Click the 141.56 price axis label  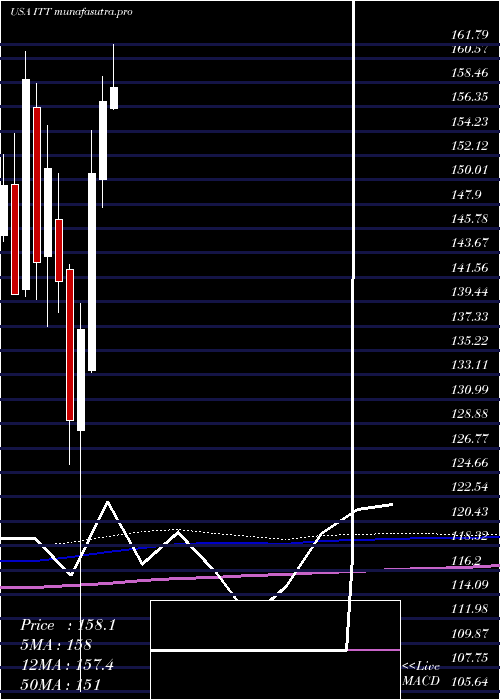pos(468,268)
